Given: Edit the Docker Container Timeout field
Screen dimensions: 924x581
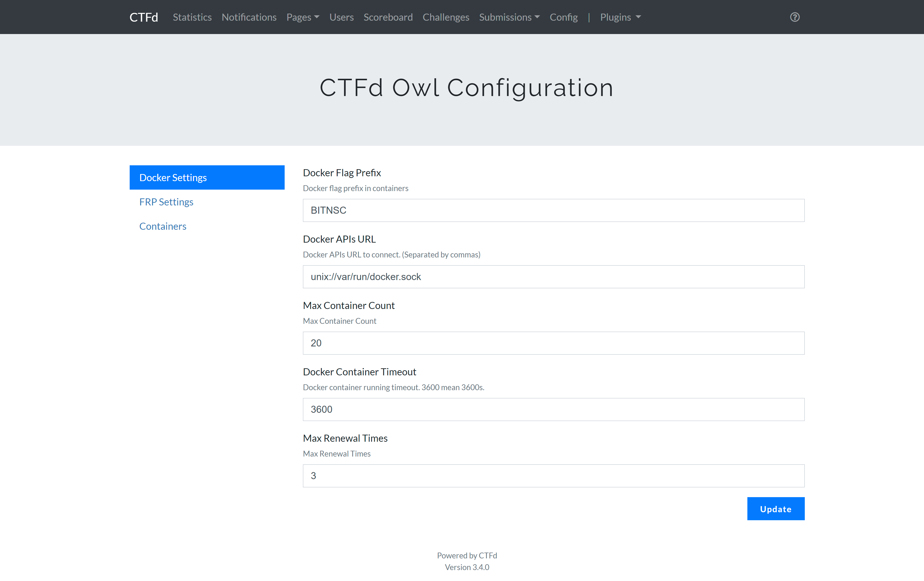Looking at the screenshot, I should click(x=553, y=409).
